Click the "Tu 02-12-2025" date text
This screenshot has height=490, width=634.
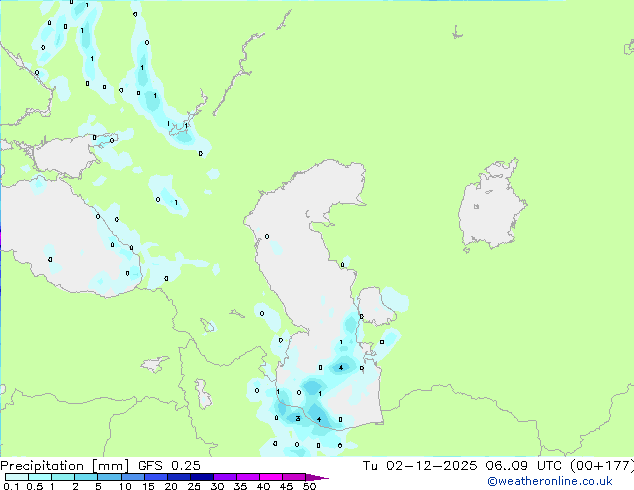click(420, 466)
